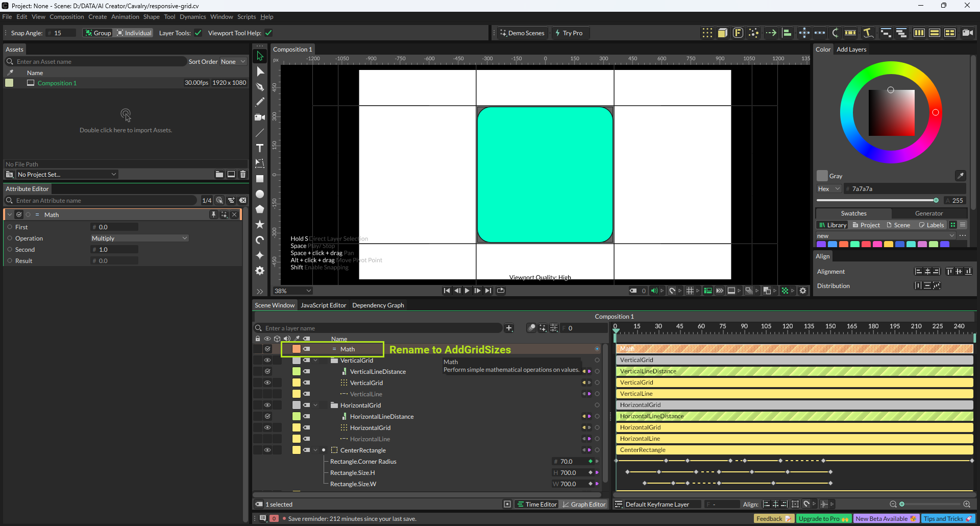Toggle the Viewport Tool Help checkbox
Viewport: 980px width, 526px height.
pos(268,33)
